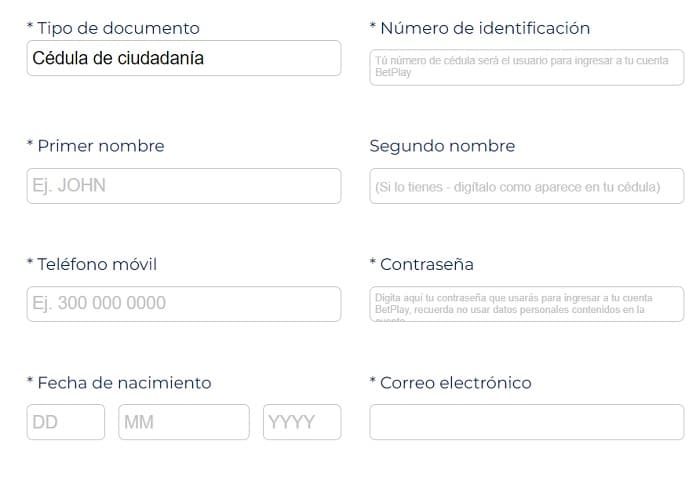Select the Segundo nombre input field
This screenshot has width=700, height=481.
(x=526, y=186)
